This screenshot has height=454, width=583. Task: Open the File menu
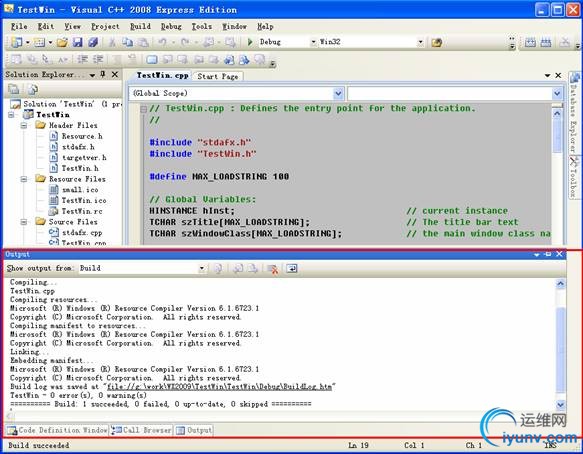point(19,26)
